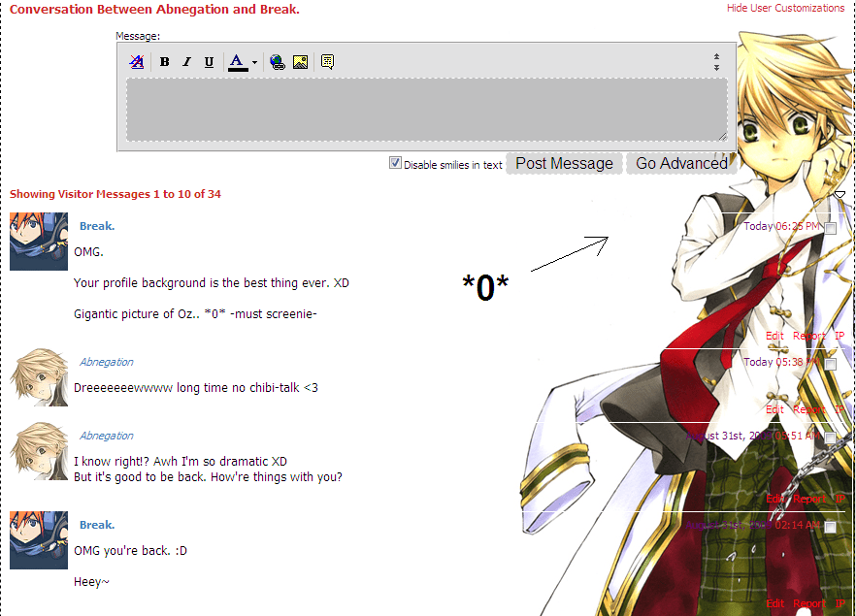Screen dimensions: 856x616
Task: Open Abnegation's profile from the chibi-talk message
Action: 107,362
